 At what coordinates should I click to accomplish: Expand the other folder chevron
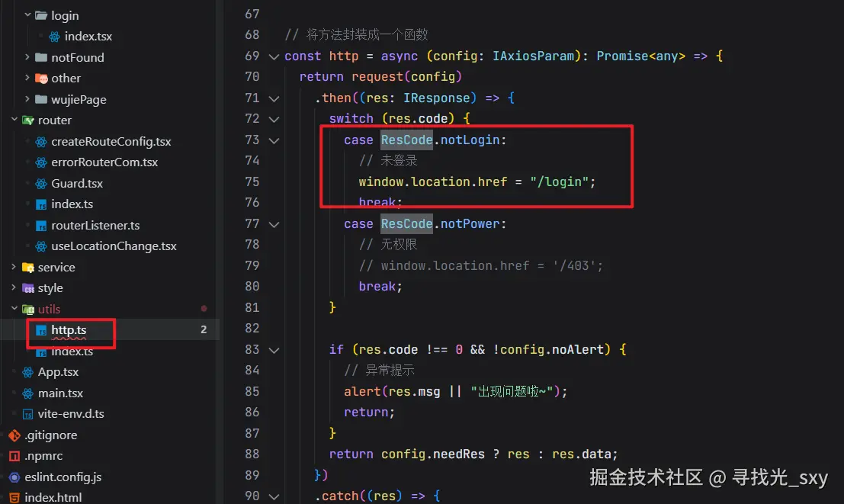(x=27, y=78)
